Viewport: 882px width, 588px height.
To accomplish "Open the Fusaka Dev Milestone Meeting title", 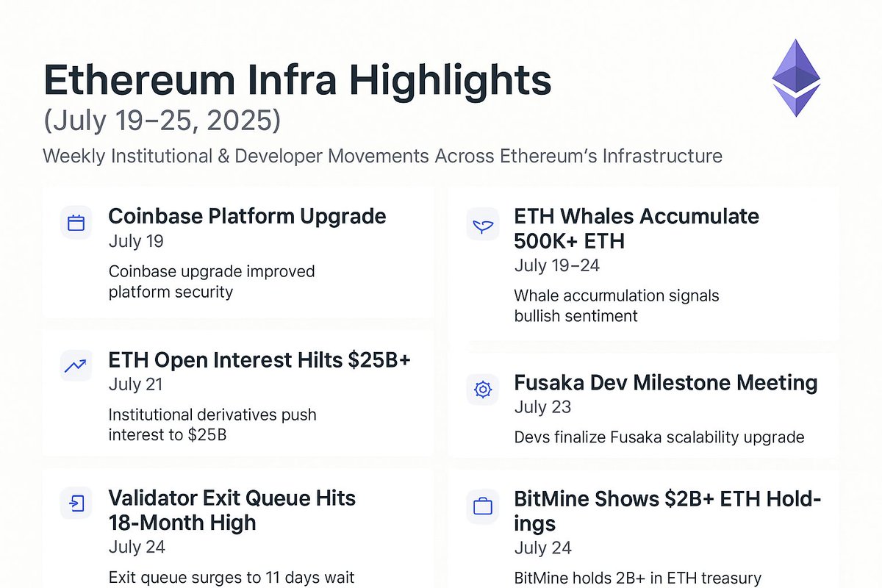I will pos(666,382).
